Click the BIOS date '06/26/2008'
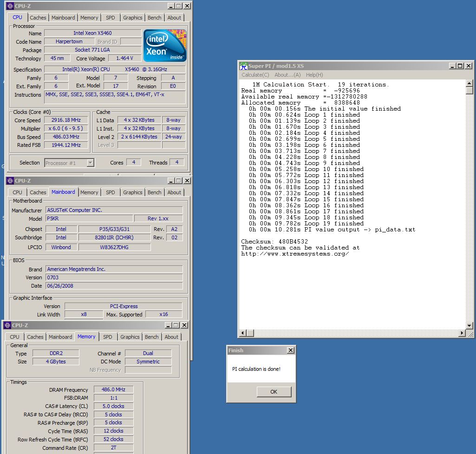 click(114, 286)
